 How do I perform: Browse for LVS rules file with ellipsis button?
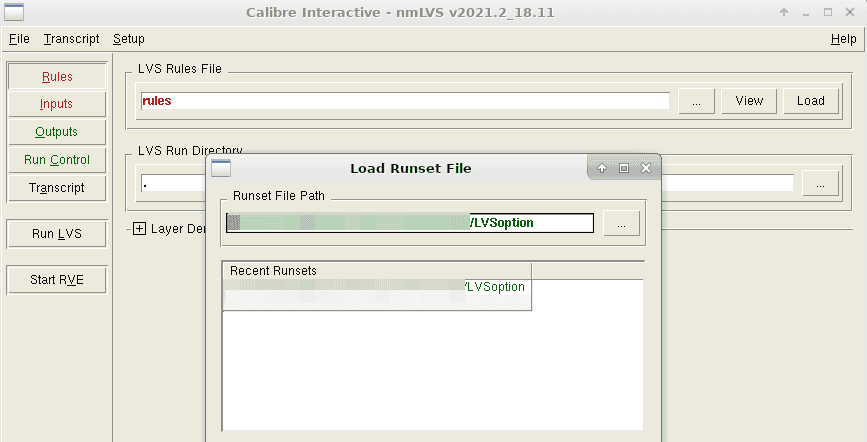696,101
